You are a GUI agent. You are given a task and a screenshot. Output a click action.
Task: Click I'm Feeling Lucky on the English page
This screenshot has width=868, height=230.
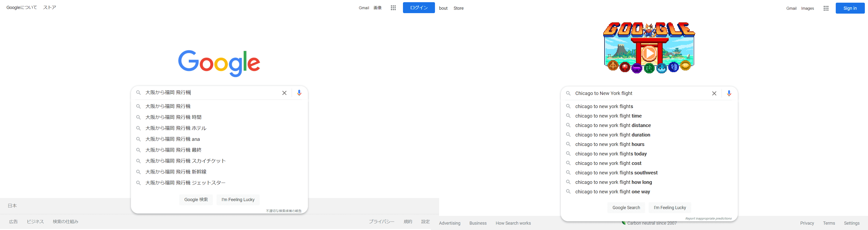coord(669,207)
